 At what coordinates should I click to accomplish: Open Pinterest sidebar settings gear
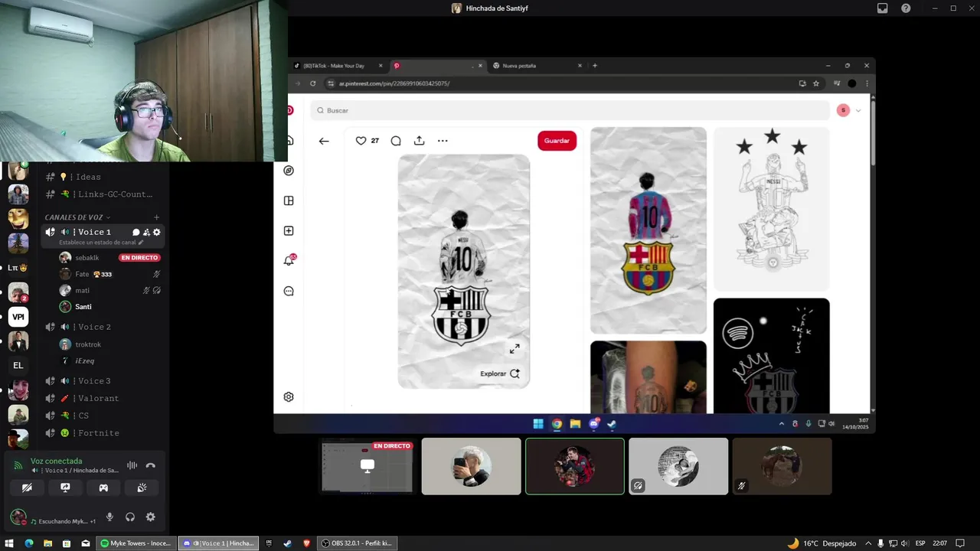click(289, 397)
